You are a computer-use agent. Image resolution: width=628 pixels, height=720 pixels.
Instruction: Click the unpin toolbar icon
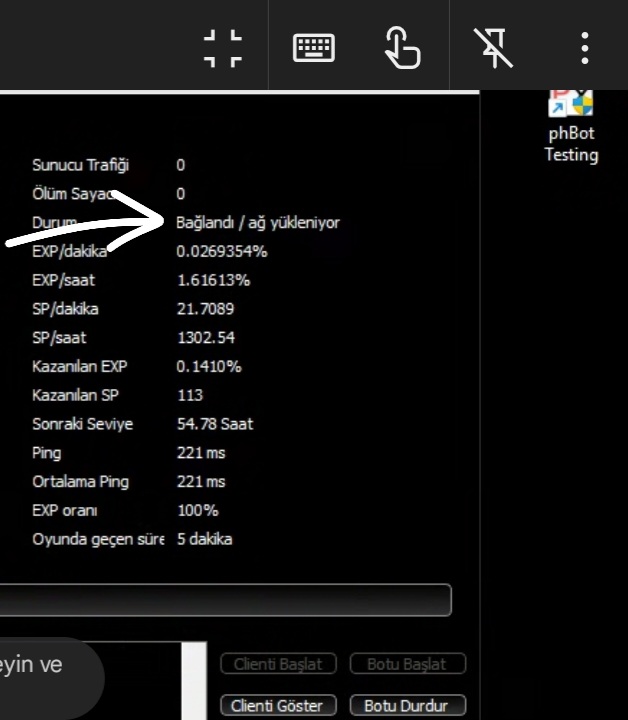(x=494, y=47)
